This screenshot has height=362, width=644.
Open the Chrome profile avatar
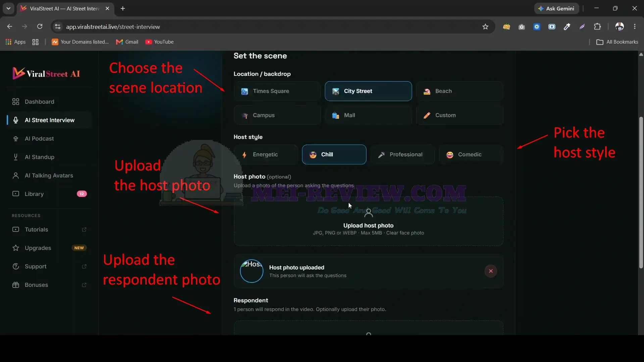[620, 27]
